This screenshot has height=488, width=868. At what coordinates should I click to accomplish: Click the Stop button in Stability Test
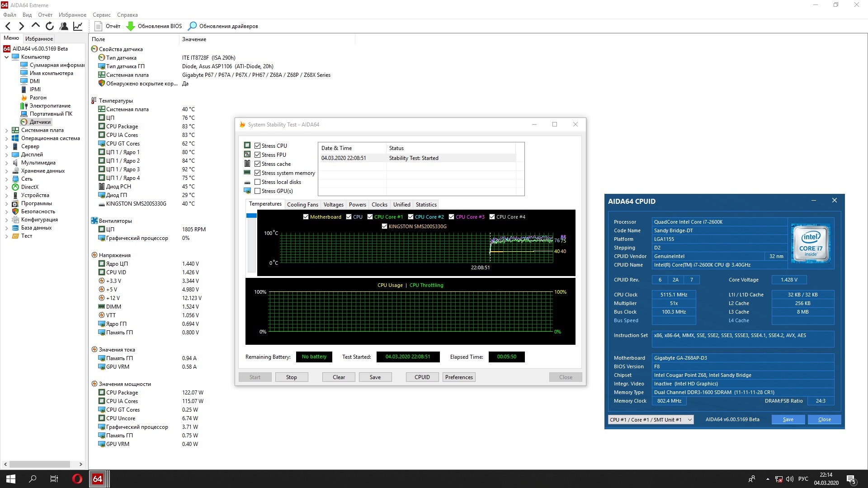pos(292,377)
